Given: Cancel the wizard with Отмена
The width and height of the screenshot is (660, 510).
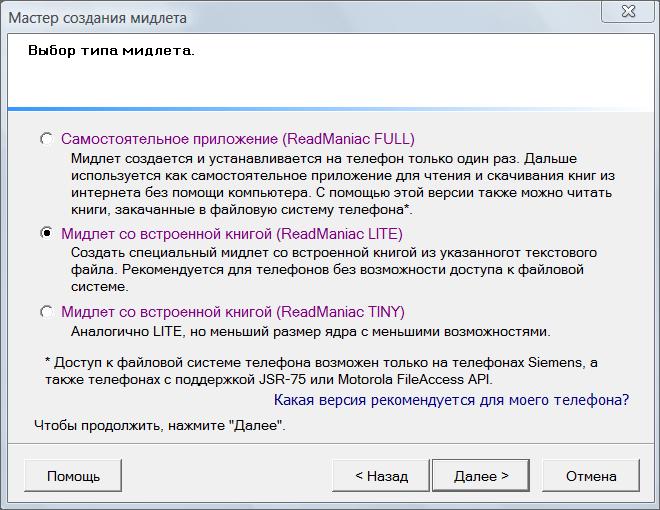Looking at the screenshot, I should tap(591, 476).
